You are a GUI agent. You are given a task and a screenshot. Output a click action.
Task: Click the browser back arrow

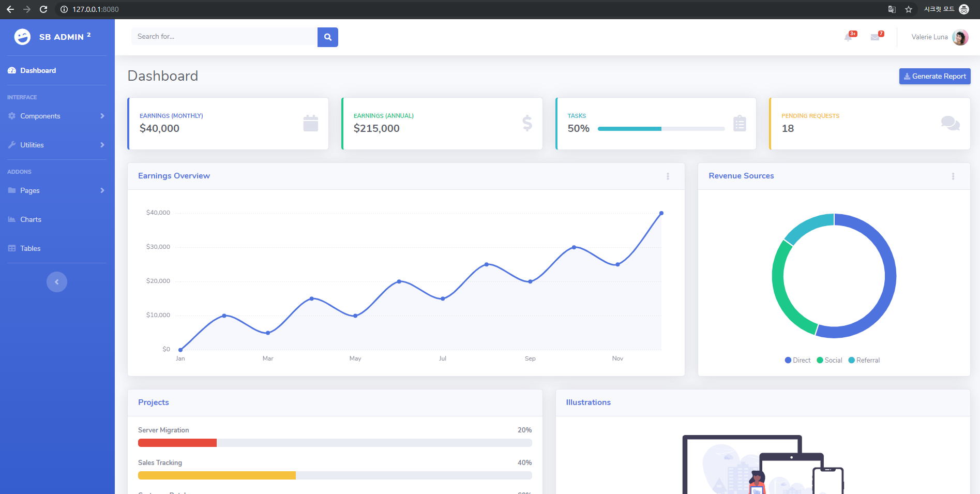click(10, 9)
